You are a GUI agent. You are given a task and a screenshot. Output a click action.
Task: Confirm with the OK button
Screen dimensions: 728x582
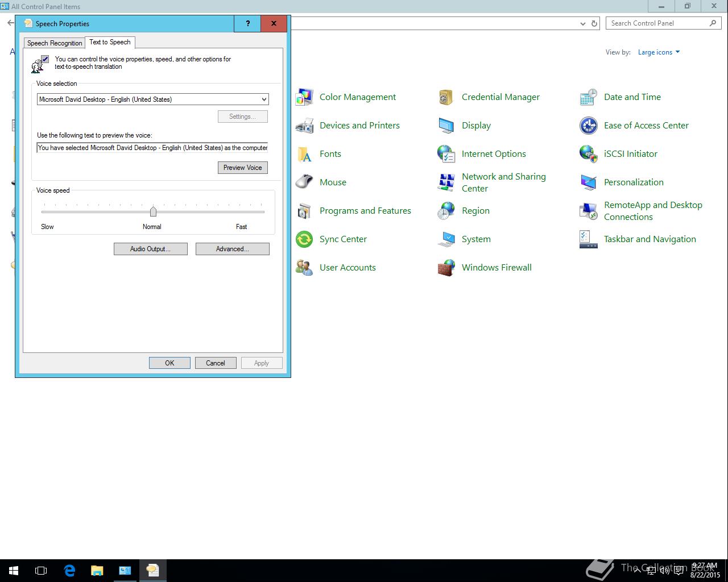coord(169,363)
